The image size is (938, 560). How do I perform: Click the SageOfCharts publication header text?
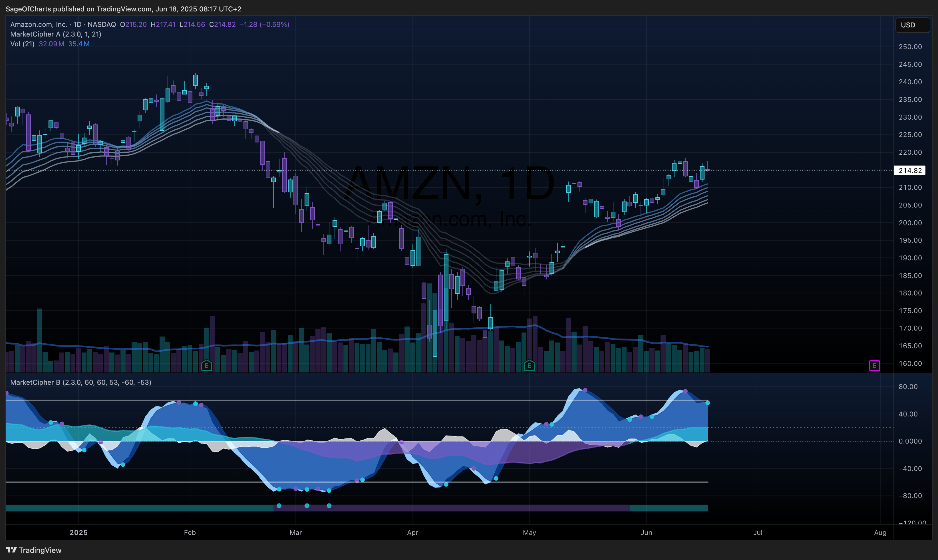tap(123, 9)
